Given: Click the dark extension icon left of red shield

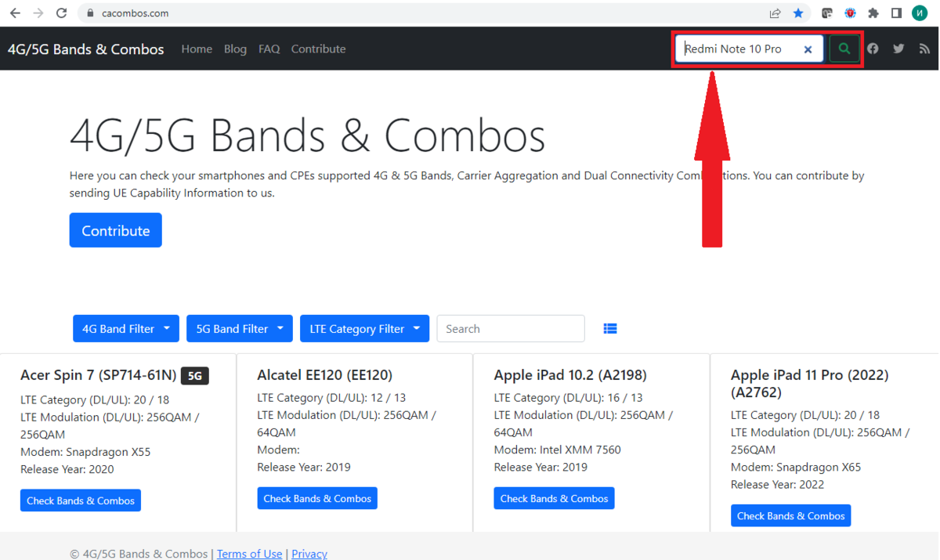Looking at the screenshot, I should click(x=826, y=13).
